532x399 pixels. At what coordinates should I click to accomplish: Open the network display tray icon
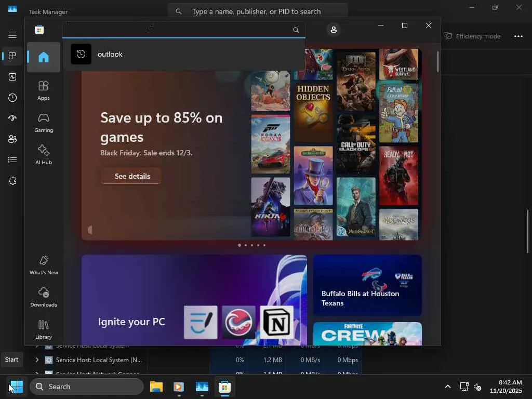[464, 387]
